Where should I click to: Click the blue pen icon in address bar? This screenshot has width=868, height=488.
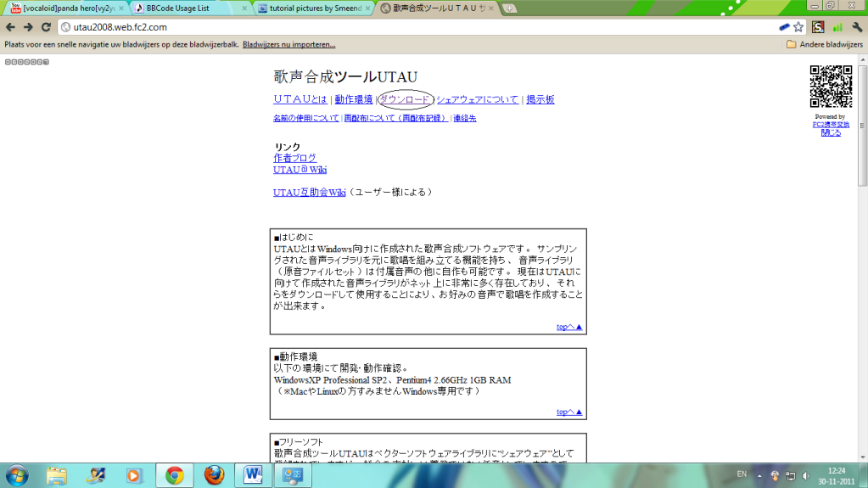(784, 27)
